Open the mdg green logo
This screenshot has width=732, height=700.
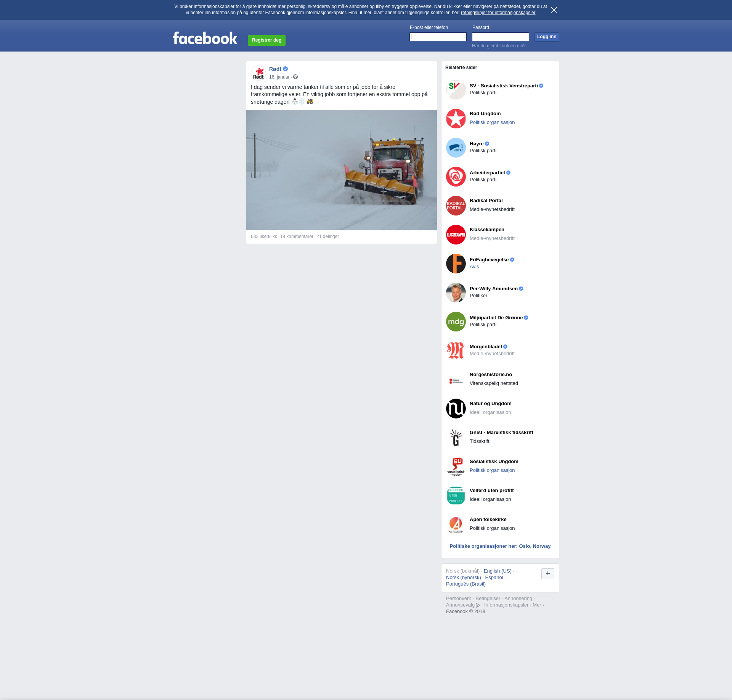[456, 322]
